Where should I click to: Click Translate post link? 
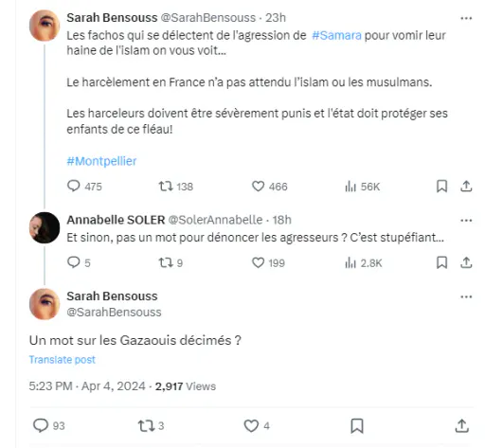coord(62,360)
